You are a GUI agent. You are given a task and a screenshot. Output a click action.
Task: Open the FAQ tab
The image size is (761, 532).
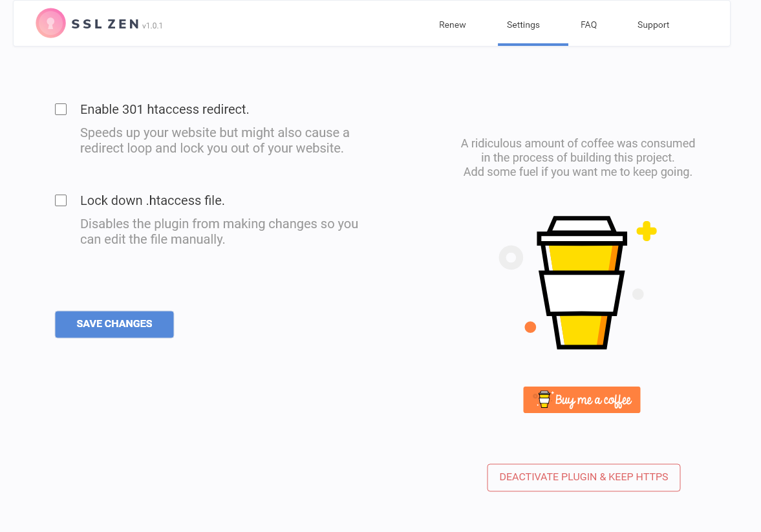point(589,25)
